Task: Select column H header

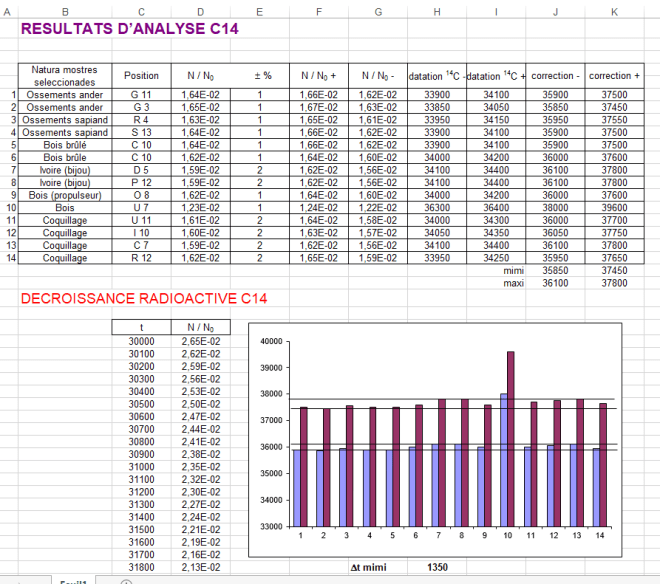Action: click(x=437, y=12)
